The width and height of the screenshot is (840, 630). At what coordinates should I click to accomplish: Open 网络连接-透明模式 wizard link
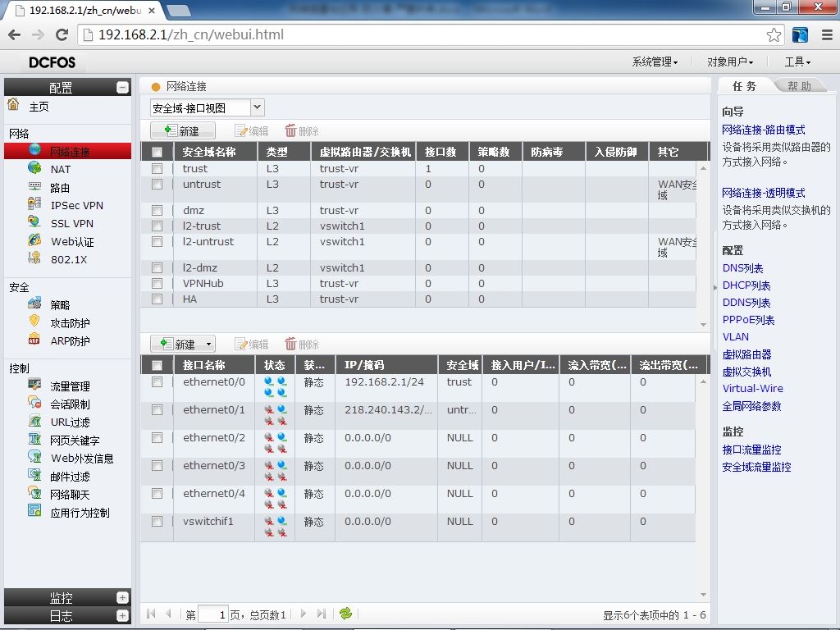[764, 193]
